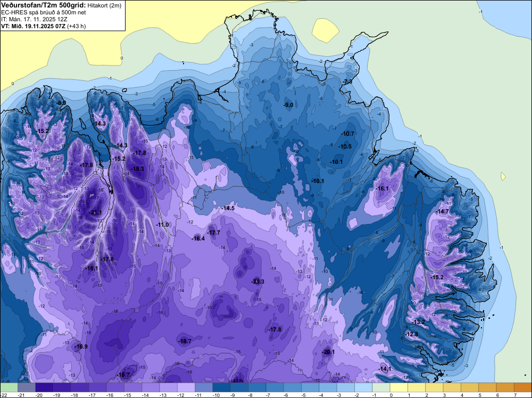This screenshot has width=532, height=398.
Task: Select the -7.3 temperature value
Action: click(x=347, y=82)
